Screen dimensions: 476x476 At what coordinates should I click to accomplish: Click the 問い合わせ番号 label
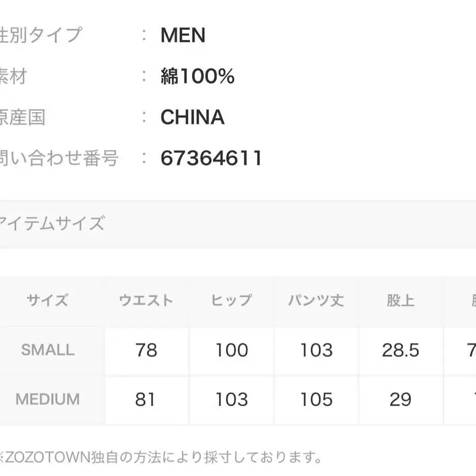tap(59, 158)
